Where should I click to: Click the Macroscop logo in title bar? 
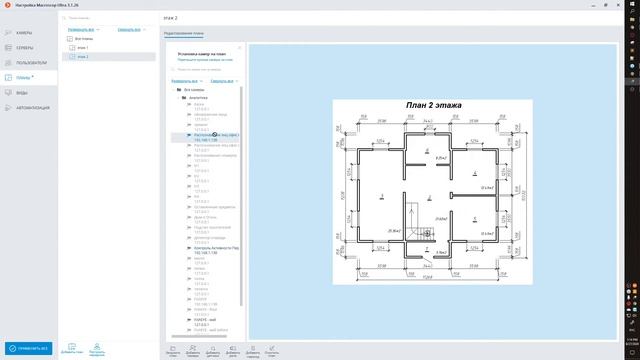click(7, 5)
